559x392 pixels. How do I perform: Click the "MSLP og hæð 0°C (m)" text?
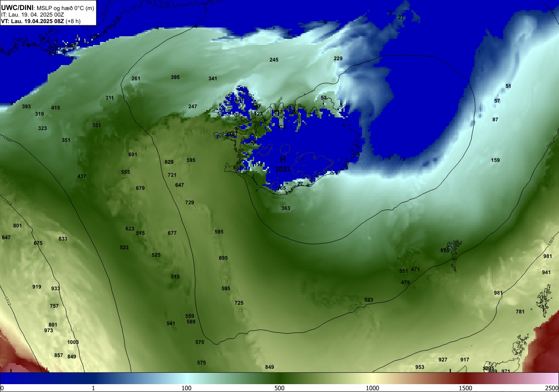[x=66, y=8]
